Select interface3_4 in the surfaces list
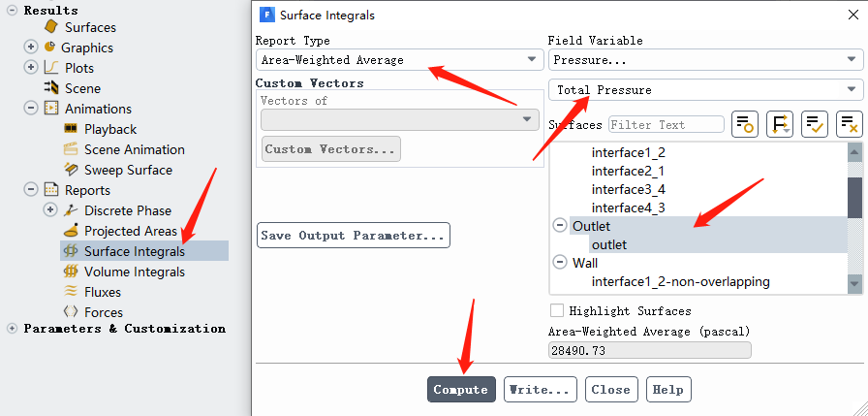 tap(629, 189)
